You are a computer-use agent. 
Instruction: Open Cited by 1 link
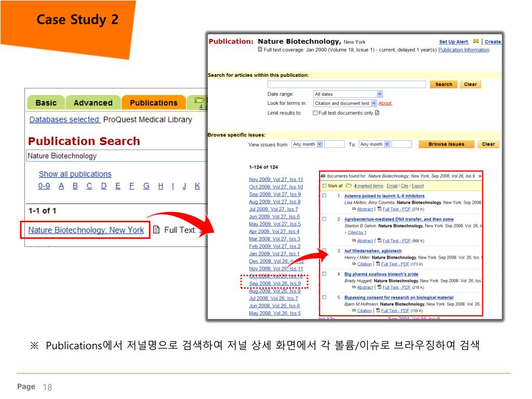tap(357, 232)
